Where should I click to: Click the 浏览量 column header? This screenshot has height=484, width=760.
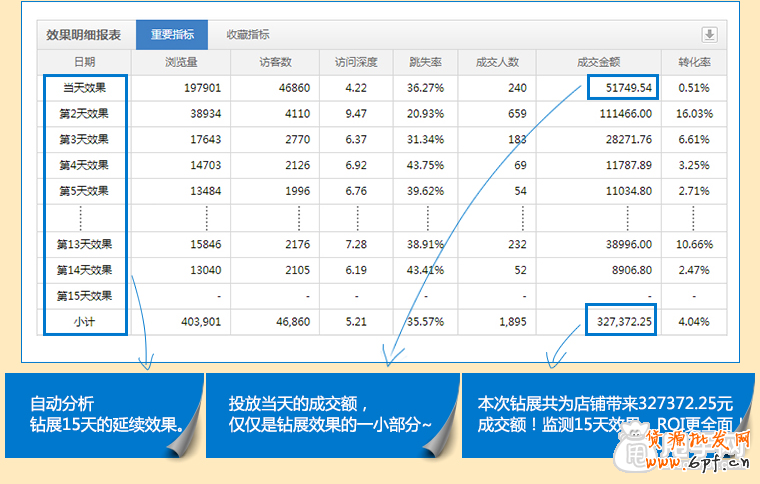pos(181,62)
